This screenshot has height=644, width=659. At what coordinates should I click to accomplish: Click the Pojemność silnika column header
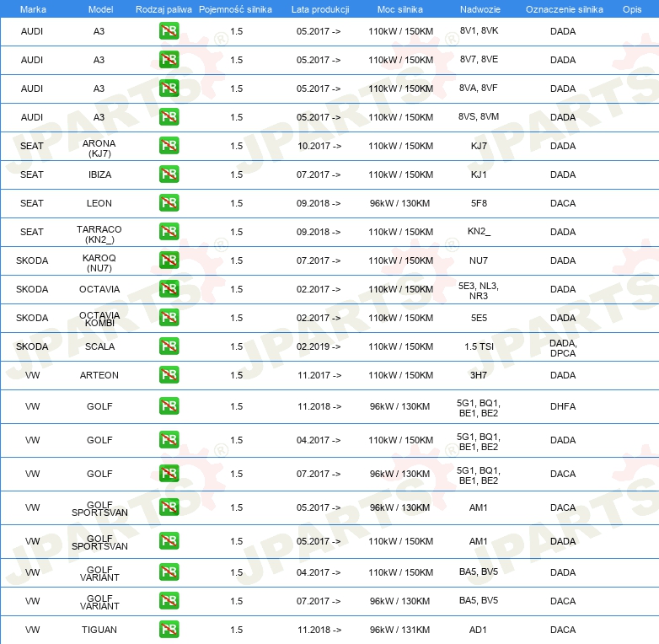[x=235, y=9]
